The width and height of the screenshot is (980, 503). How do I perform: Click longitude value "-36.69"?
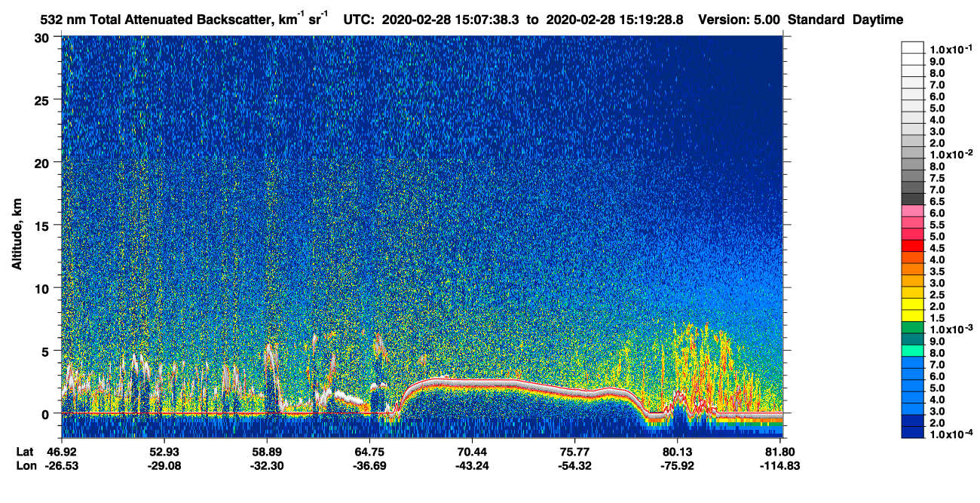coord(369,465)
